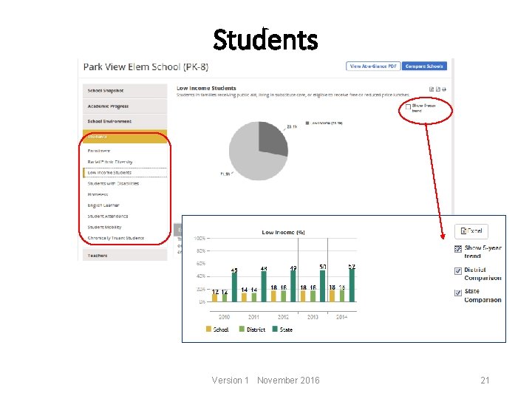Click the Excel export icon above the pie chart
This screenshot has width=532, height=399.
tap(432, 89)
